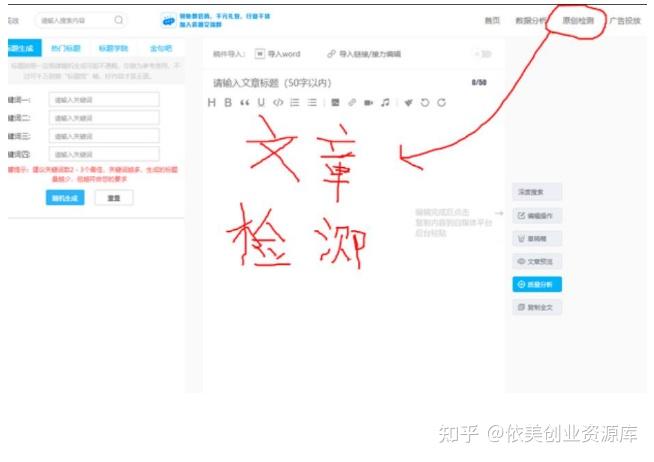Click the white 重置 button
Viewport: 654px width, 462px height.
coord(114,198)
